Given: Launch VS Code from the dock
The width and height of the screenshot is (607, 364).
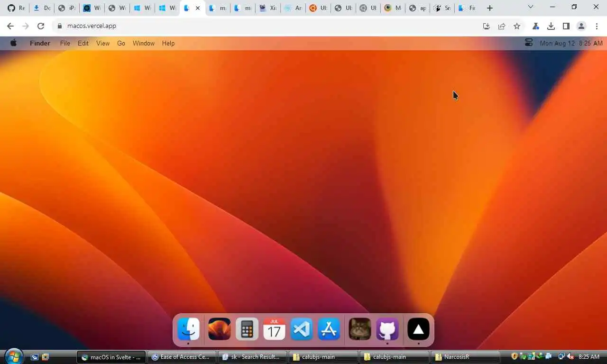Looking at the screenshot, I should 302,329.
